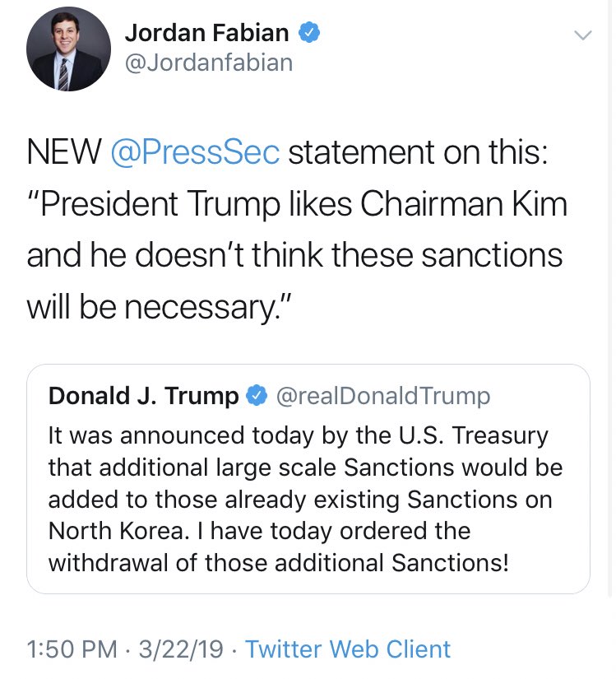616x679 pixels.
Task: Open the Twitter Web Client source link
Action: click(x=348, y=649)
